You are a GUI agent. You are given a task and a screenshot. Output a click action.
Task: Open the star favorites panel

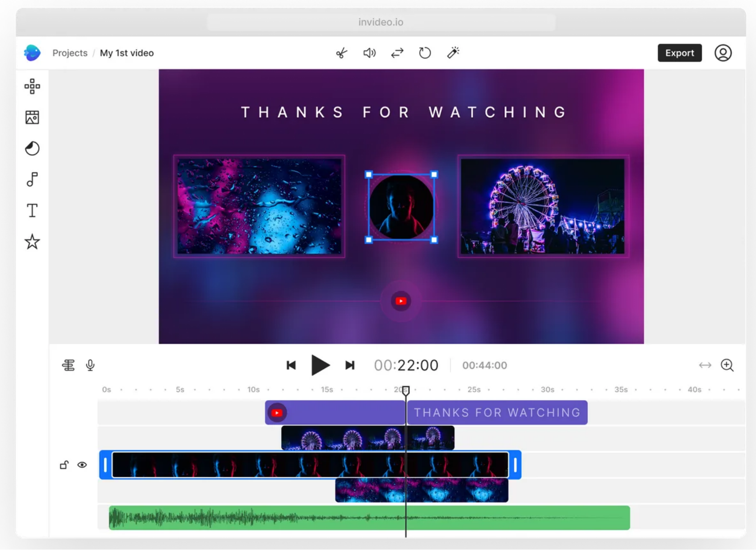click(32, 242)
